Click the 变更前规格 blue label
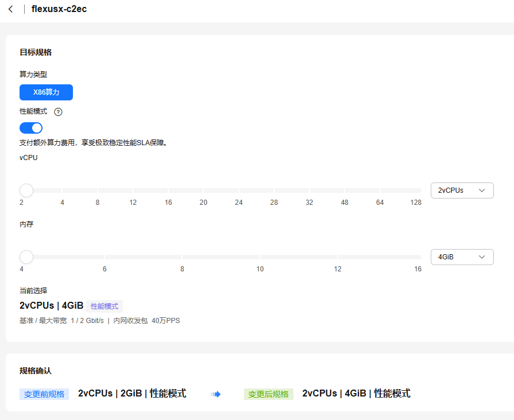The image size is (514, 420). pyautogui.click(x=44, y=394)
